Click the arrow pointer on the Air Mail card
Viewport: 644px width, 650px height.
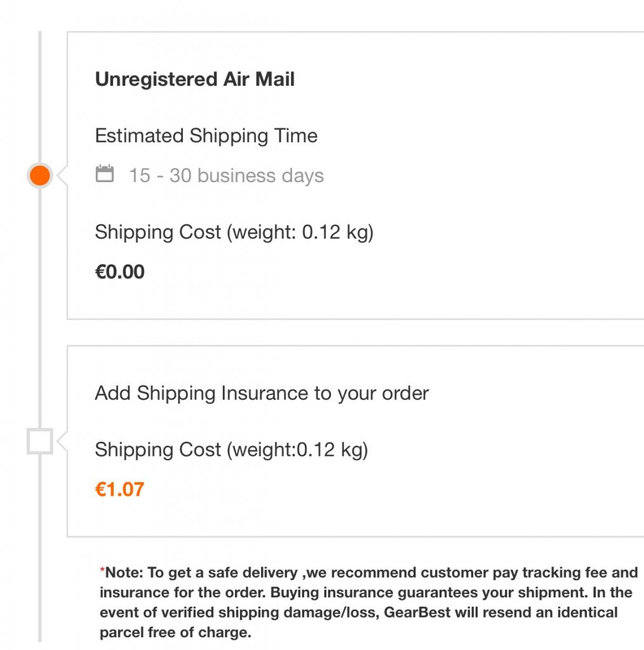(62, 175)
